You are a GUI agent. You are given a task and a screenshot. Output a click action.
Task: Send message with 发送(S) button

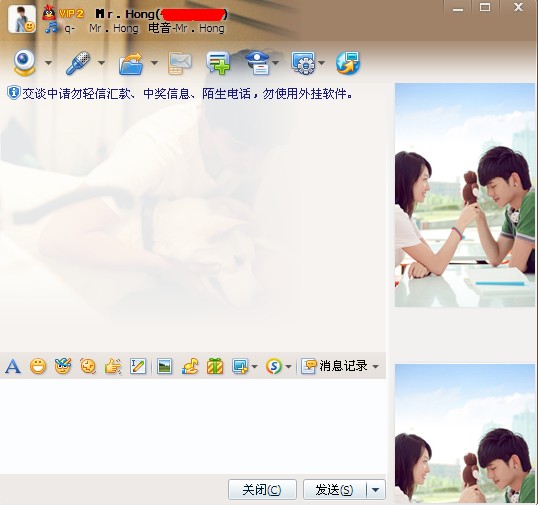(335, 490)
